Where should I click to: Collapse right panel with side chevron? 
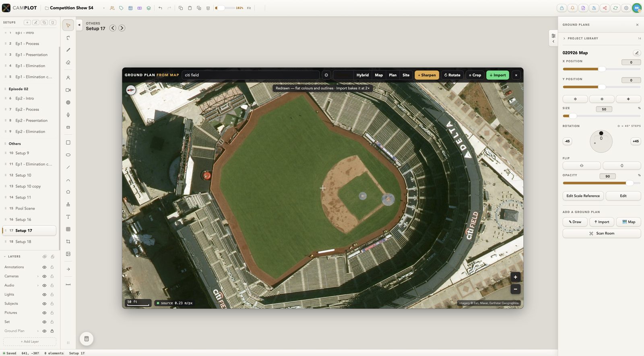[553, 41]
